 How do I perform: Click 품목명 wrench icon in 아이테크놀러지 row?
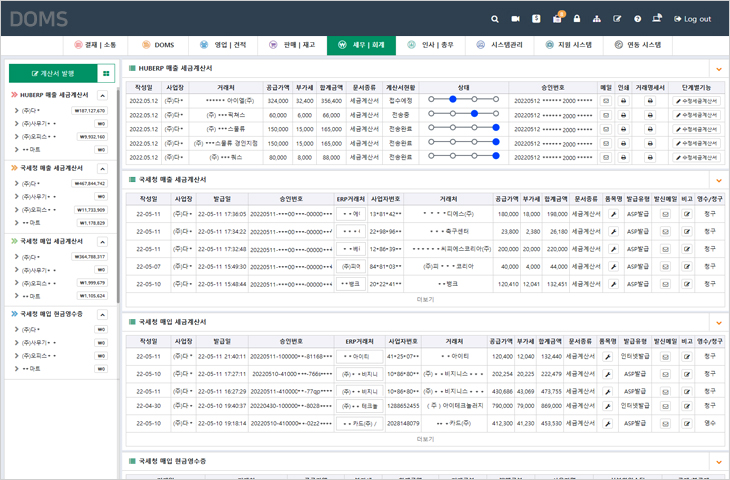coord(608,406)
